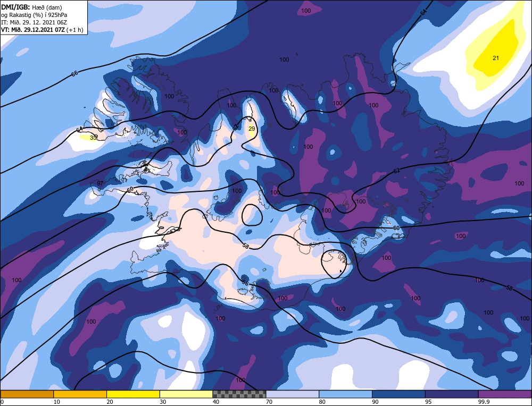Click the medium blue 90–95 legend swatch
This screenshot has height=406, width=532.
click(x=398, y=394)
